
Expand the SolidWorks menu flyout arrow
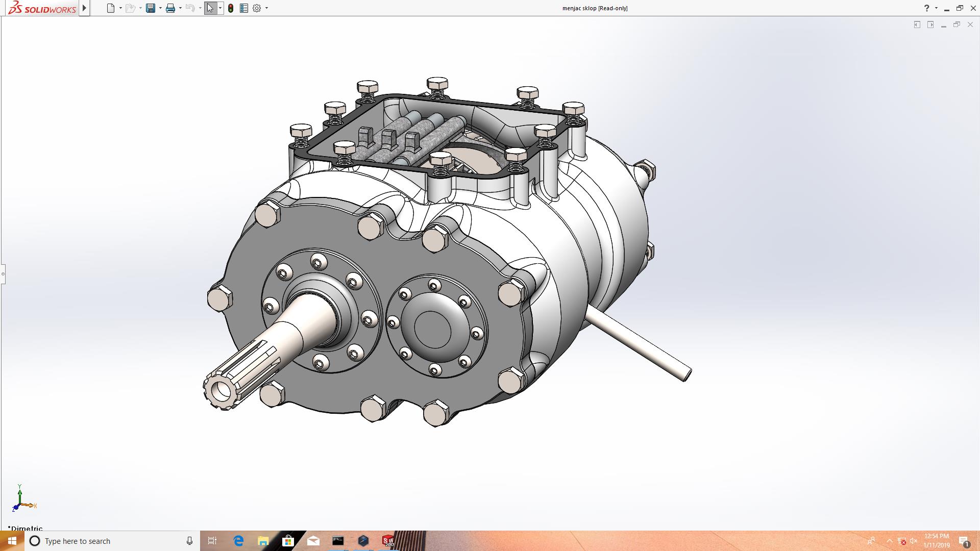[x=85, y=8]
